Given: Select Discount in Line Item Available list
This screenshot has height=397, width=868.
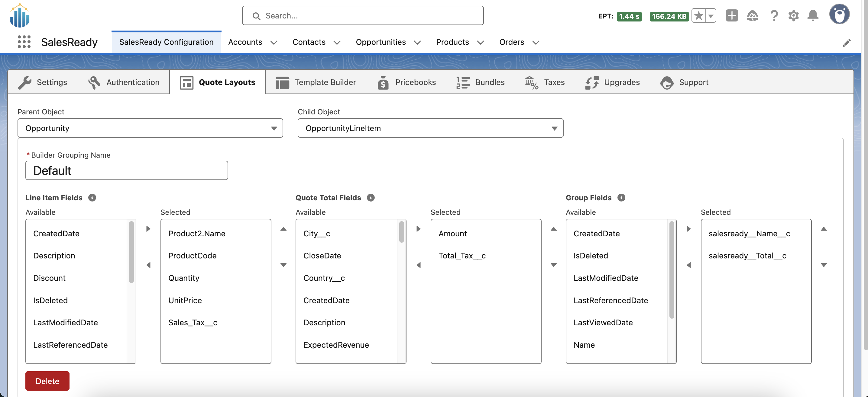Looking at the screenshot, I should [49, 278].
